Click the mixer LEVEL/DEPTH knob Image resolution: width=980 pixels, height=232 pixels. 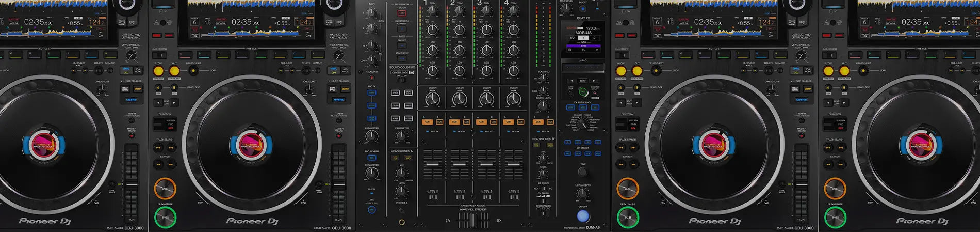tap(582, 193)
